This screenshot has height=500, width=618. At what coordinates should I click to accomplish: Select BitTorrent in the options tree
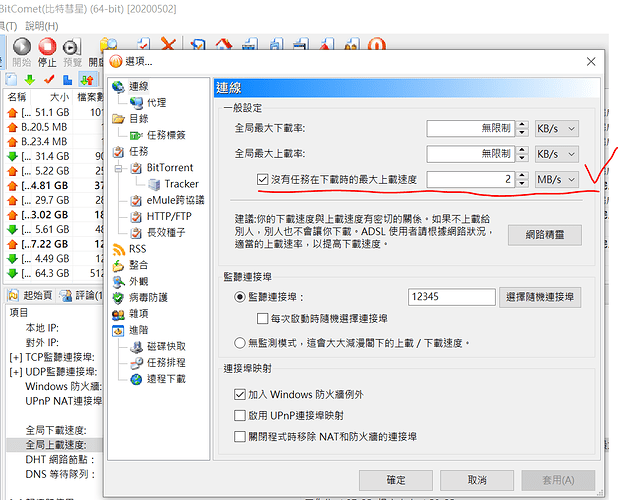click(x=170, y=167)
